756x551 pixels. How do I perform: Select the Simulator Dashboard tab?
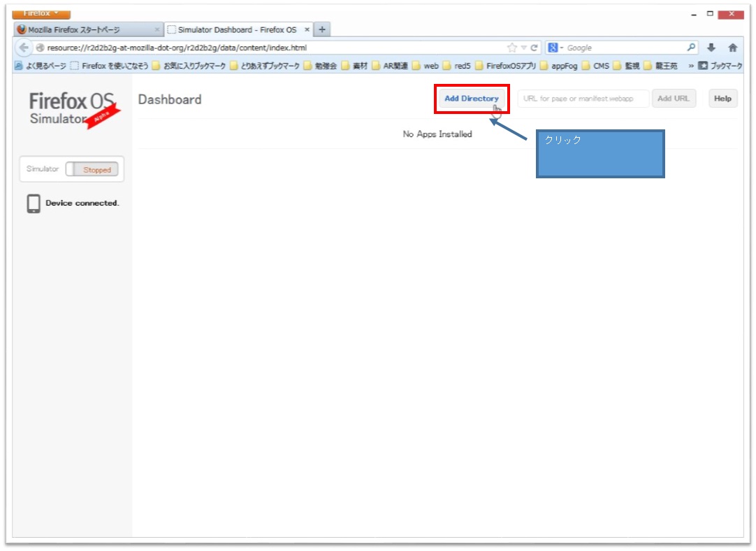coord(238,29)
